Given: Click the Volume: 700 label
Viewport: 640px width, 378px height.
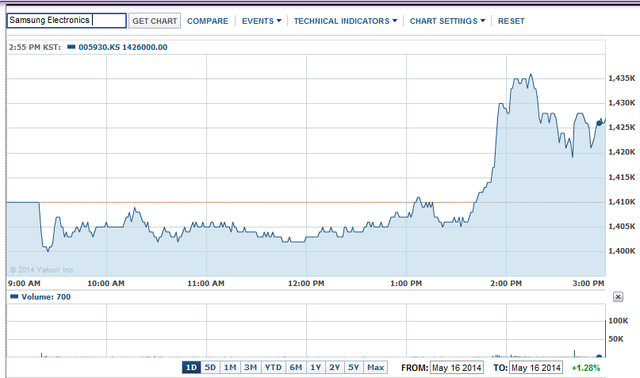Looking at the screenshot, I should 46,297.
